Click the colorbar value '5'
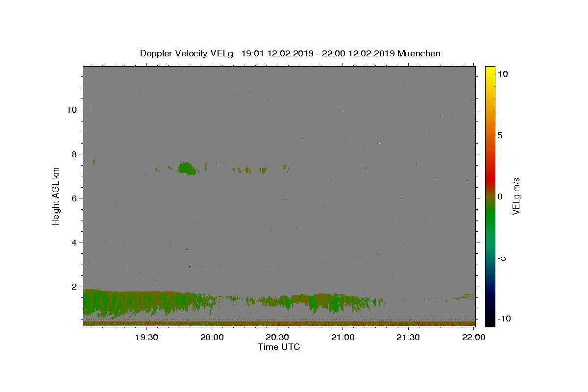The width and height of the screenshot is (588, 392). (500, 135)
